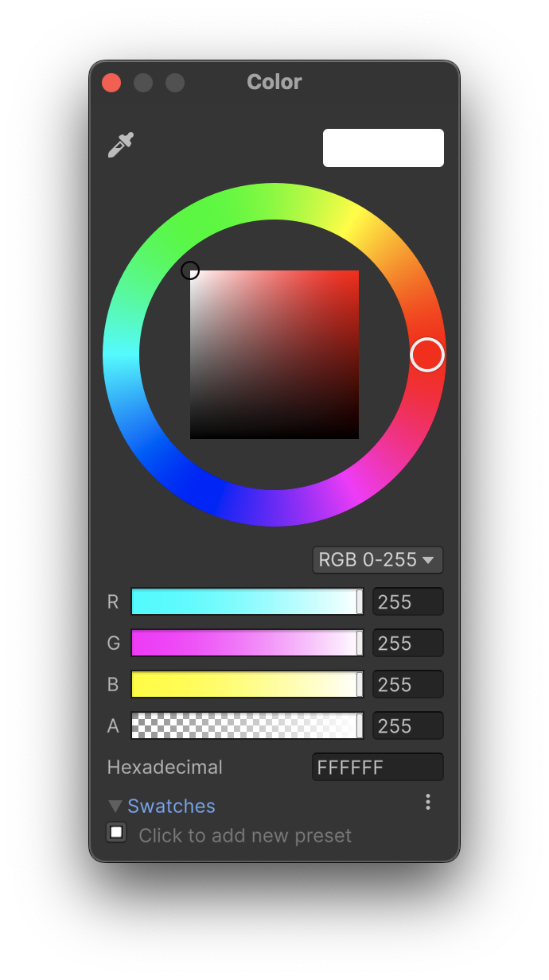549x980 pixels.
Task: Open the RGB 0-255 mode dropdown
Action: (378, 560)
